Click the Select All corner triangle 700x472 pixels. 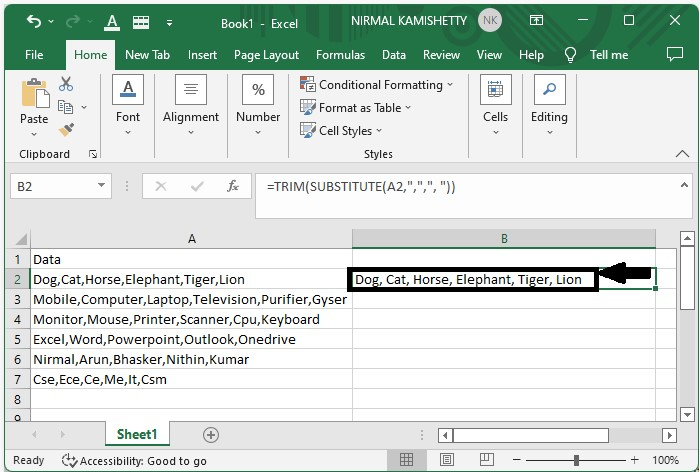[x=19, y=239]
